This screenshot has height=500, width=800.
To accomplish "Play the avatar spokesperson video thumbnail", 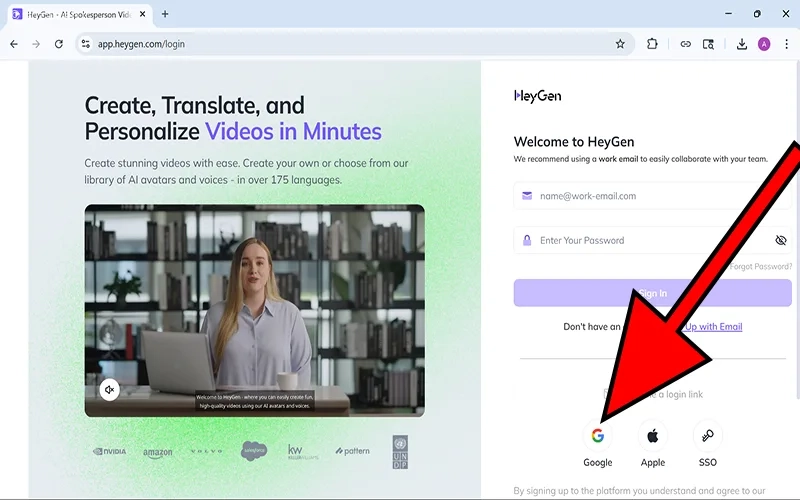I will [x=254, y=310].
